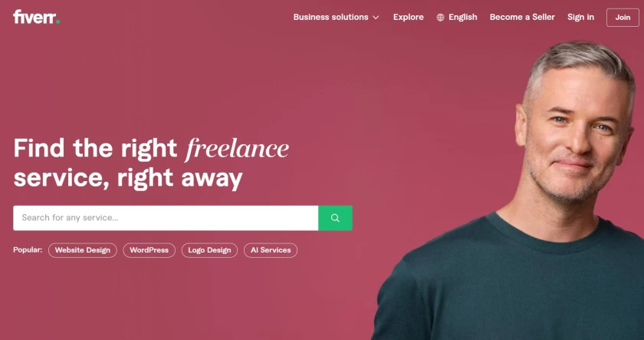Focus the Search for any service field
Screen dimensions: 644x340
coord(166,218)
